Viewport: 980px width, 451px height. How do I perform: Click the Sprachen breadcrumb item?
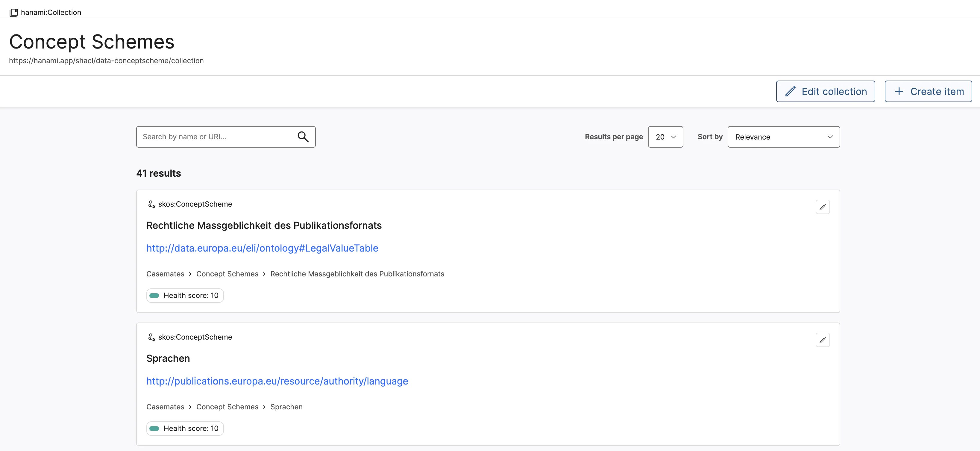click(286, 407)
